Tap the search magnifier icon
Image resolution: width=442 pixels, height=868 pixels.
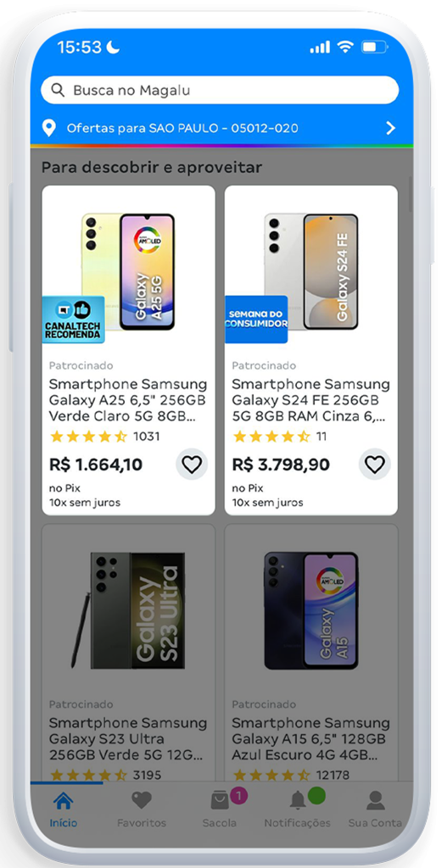58,90
